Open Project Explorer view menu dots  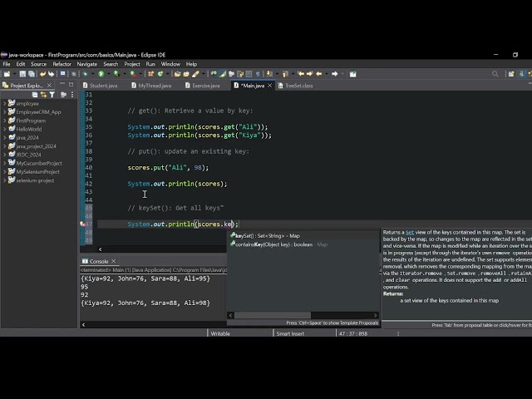click(x=72, y=95)
